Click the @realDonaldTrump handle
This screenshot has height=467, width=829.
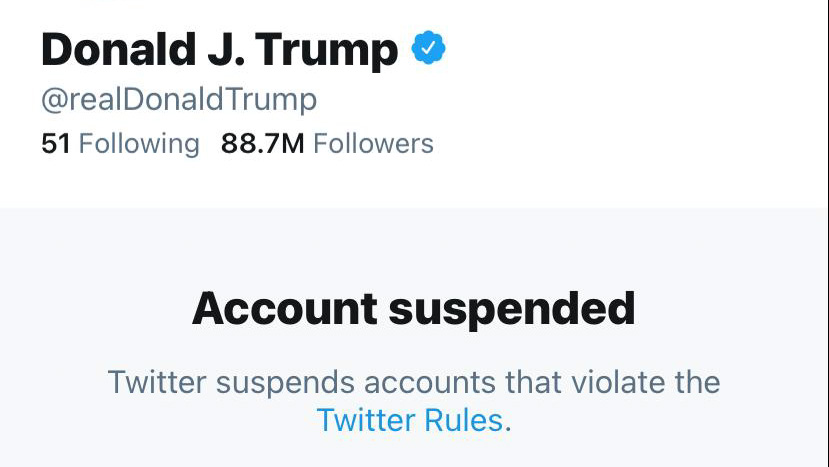click(179, 99)
